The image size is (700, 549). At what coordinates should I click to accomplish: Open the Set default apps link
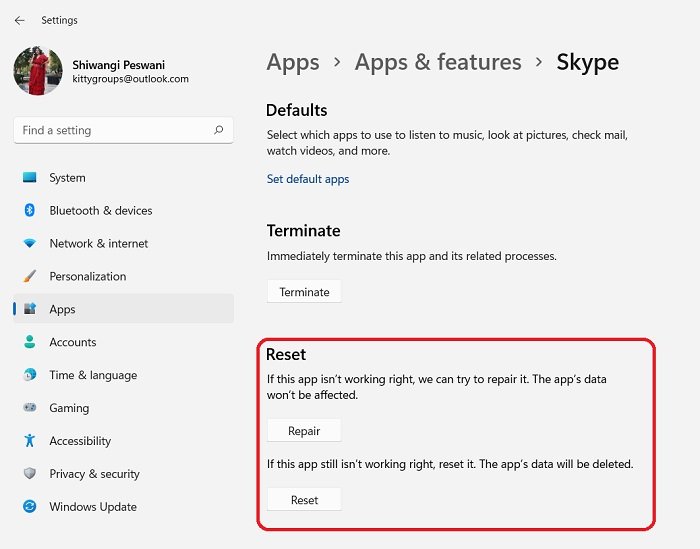click(x=308, y=179)
